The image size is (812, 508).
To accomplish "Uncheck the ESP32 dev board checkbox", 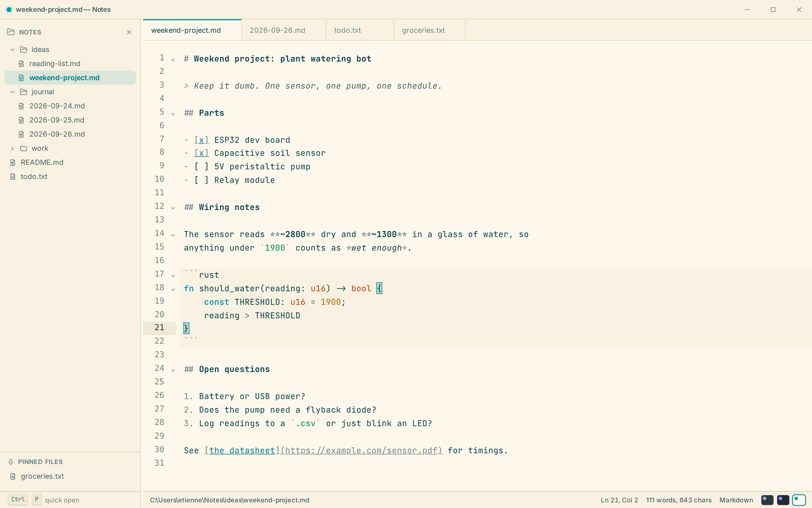I will click(202, 140).
